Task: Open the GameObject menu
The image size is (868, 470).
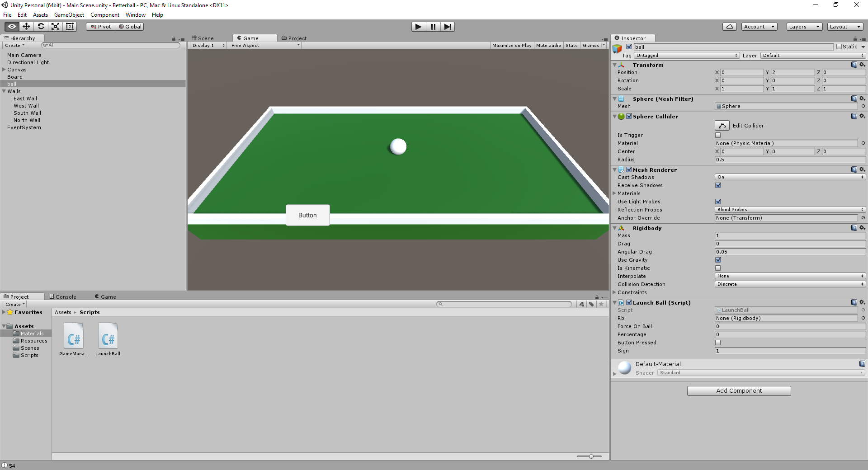Action: pos(69,15)
